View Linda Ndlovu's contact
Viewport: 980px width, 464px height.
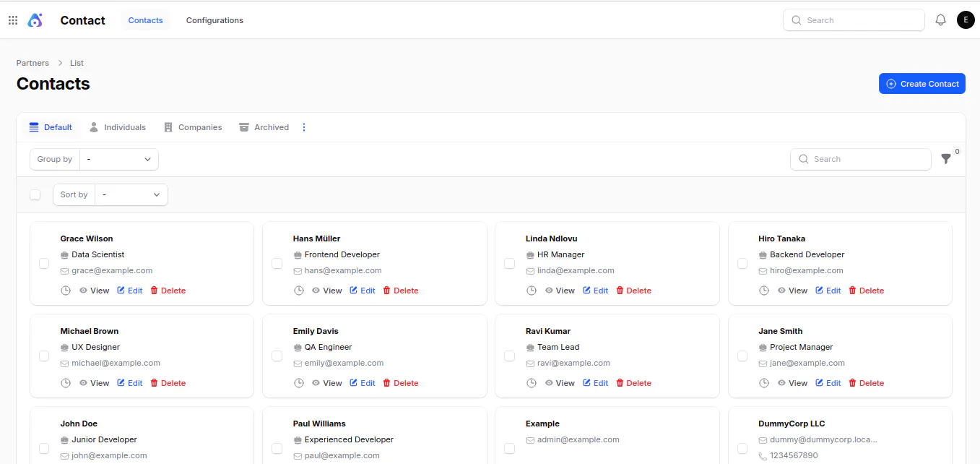(560, 291)
